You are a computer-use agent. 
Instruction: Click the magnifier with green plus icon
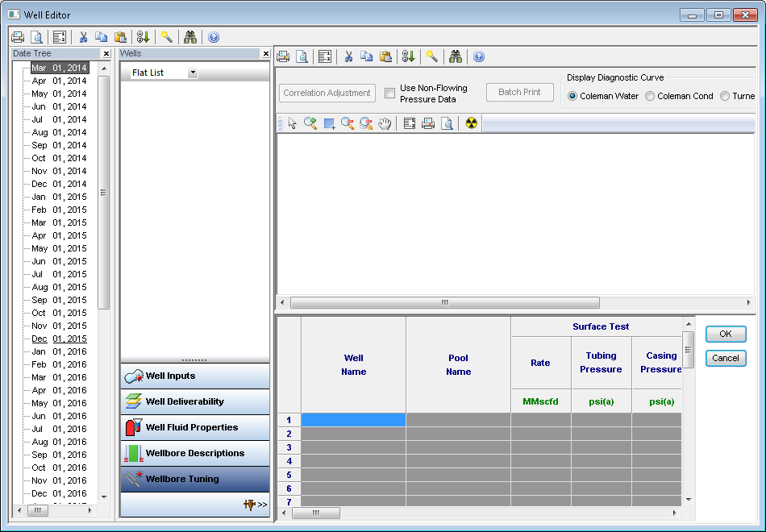pos(310,123)
